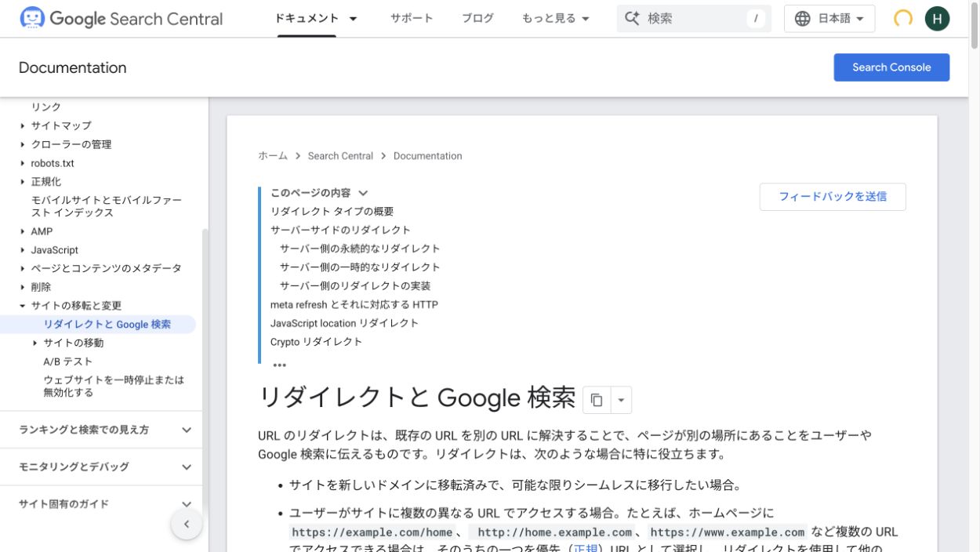The image size is (980, 552).
Task: Select リンク in the sidebar
Action: (x=46, y=107)
